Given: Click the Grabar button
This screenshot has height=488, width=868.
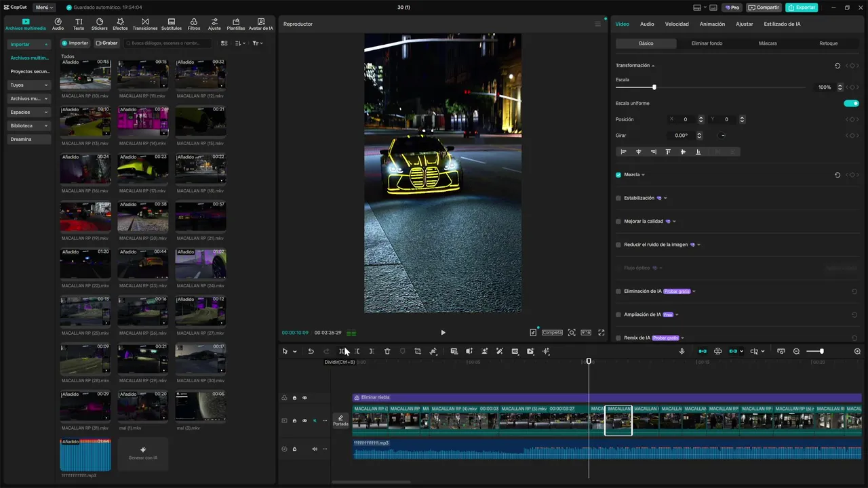Looking at the screenshot, I should pos(106,43).
